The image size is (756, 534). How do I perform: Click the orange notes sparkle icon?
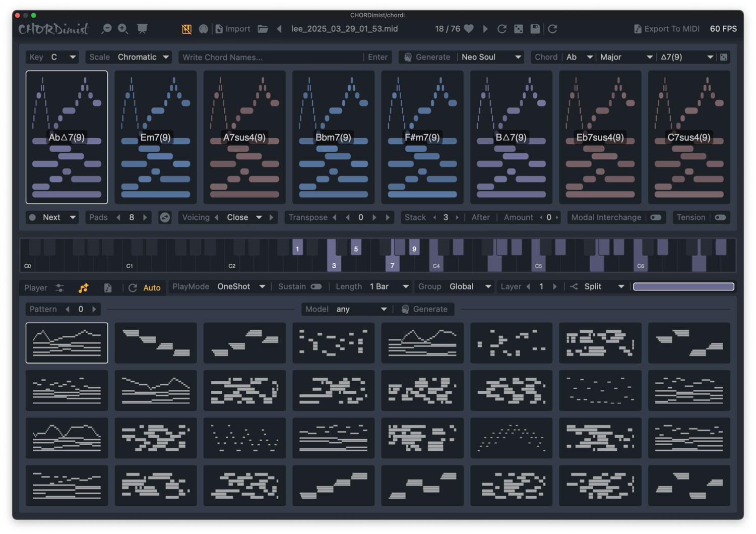(84, 288)
